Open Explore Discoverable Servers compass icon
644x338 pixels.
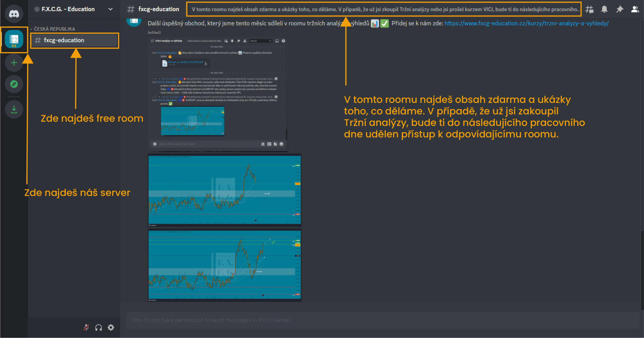coord(14,84)
